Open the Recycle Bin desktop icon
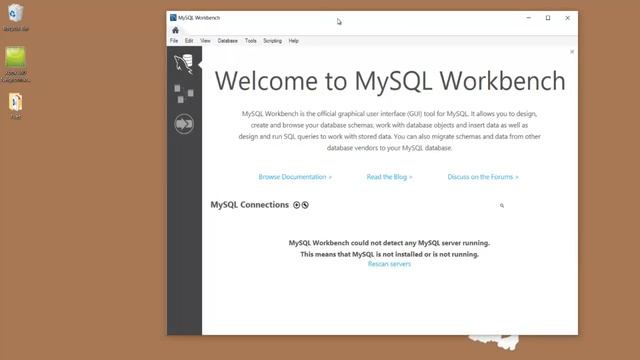This screenshot has height=360, width=640. tap(16, 18)
